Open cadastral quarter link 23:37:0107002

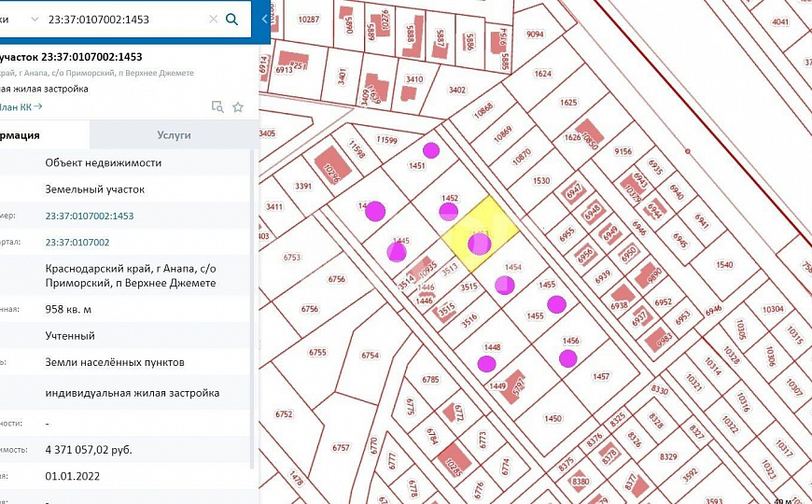77,242
